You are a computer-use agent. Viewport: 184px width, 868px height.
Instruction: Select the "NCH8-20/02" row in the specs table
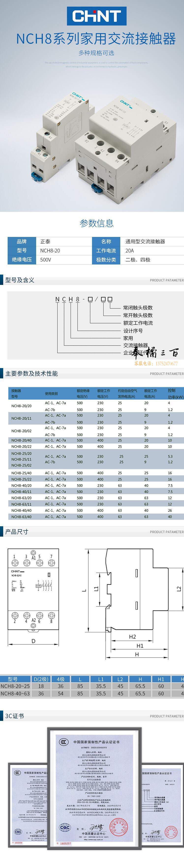pyautogui.click(x=96, y=431)
